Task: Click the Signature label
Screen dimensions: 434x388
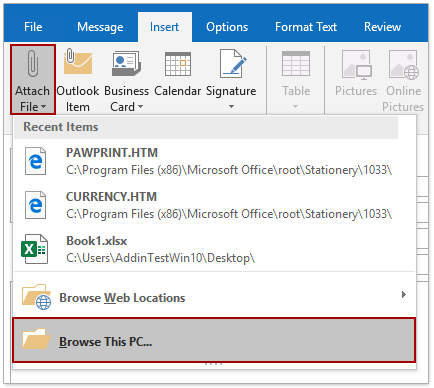Action: 231,91
